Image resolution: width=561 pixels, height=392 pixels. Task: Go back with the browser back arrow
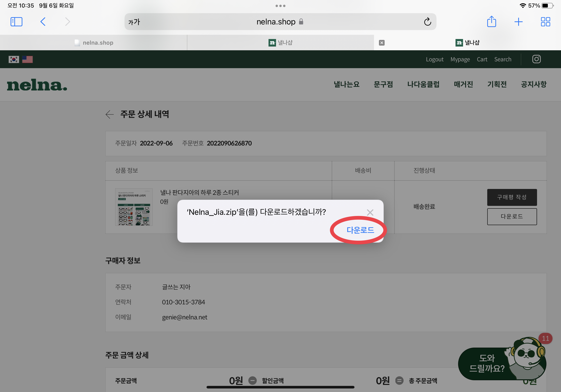[x=43, y=22]
